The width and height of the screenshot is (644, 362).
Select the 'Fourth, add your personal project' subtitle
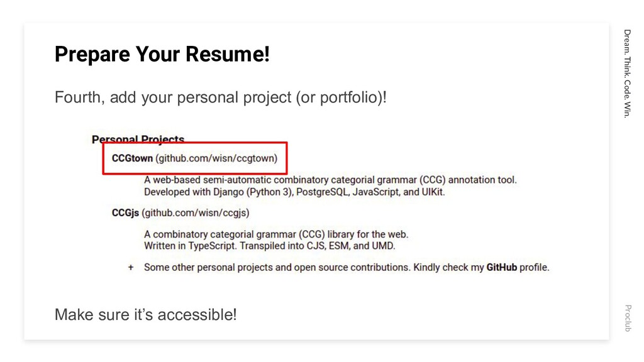click(x=220, y=97)
